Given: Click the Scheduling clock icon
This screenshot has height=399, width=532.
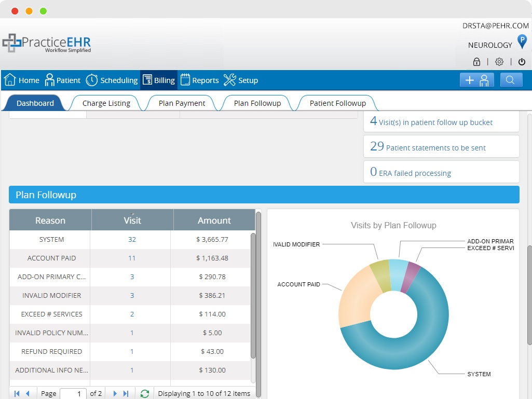Looking at the screenshot, I should [91, 80].
